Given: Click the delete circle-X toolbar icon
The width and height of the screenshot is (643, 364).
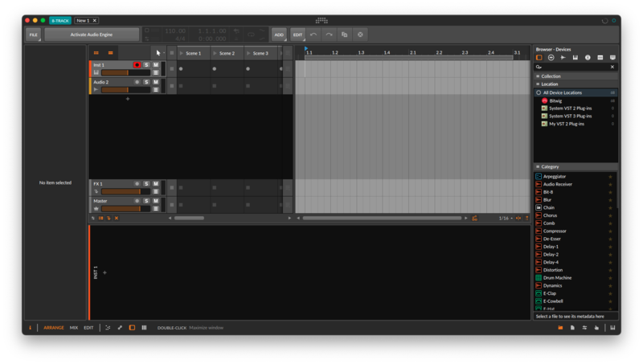Looking at the screenshot, I should point(360,35).
